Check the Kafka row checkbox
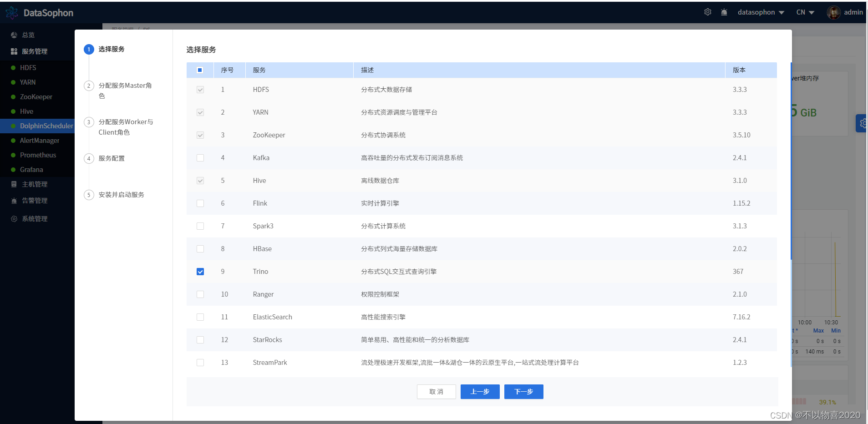 (200, 158)
